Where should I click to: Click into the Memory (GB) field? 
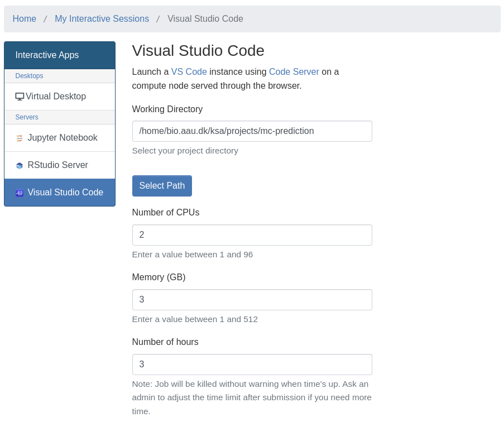(252, 300)
